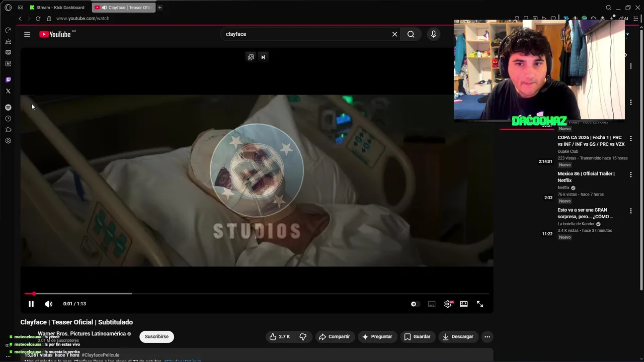
Task: Open options for COPA CA 2026 video
Action: 631,138
